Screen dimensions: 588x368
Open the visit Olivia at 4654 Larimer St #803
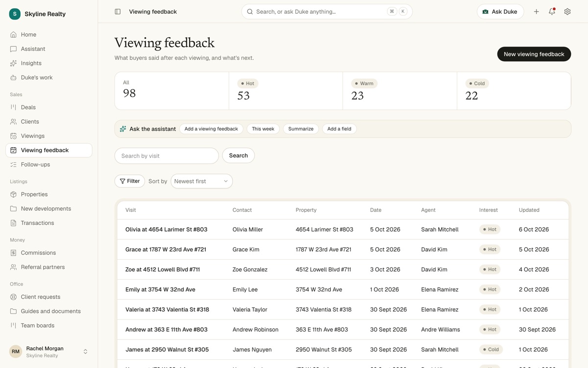tap(166, 230)
